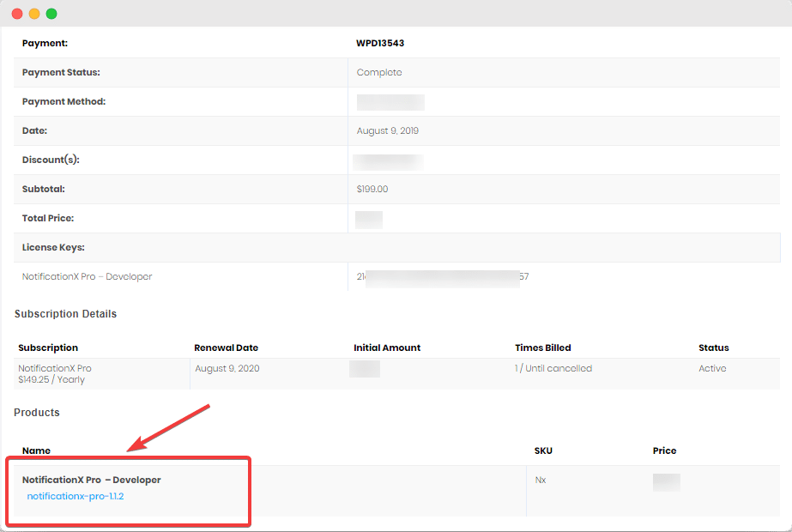Click the 'Subtotal:' label

[x=44, y=189]
